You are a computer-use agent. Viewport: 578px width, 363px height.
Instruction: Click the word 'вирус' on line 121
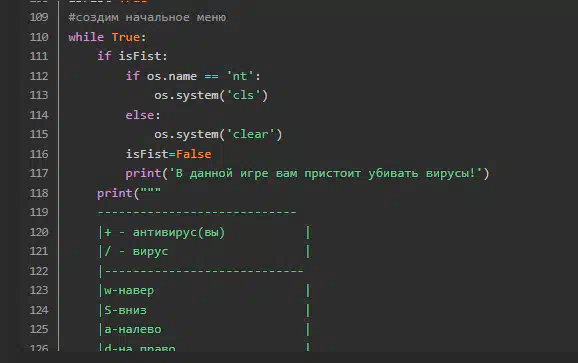(x=150, y=251)
